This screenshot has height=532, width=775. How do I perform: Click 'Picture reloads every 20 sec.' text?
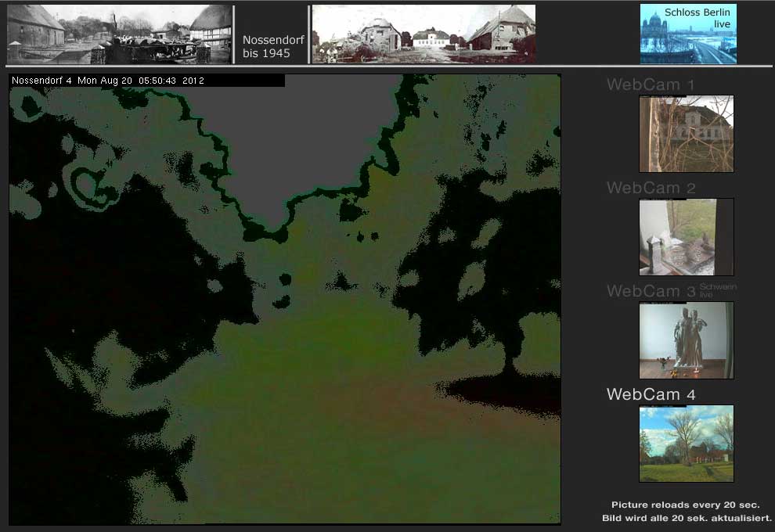click(685, 505)
